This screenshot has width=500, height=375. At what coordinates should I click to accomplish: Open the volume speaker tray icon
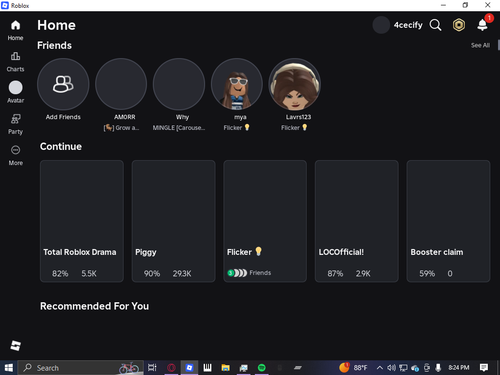[x=391, y=368]
